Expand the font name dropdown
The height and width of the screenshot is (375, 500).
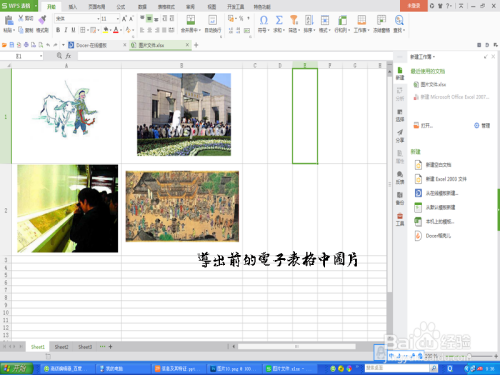point(98,19)
